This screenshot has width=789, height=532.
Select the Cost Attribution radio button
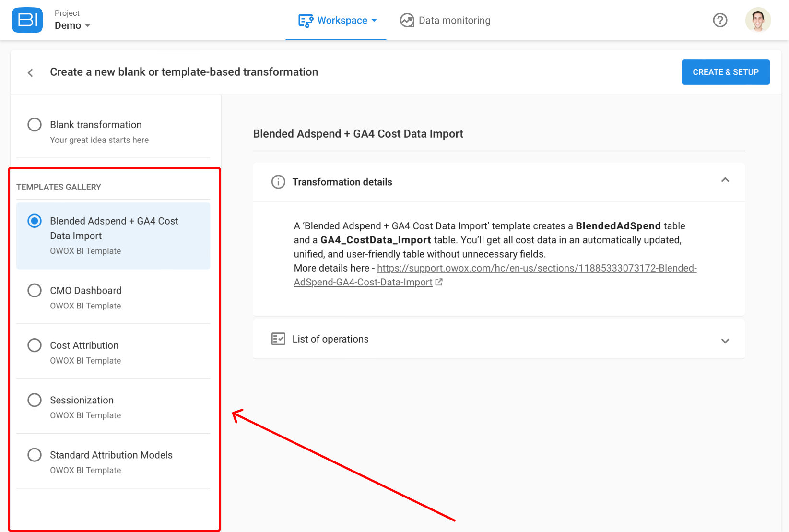(x=35, y=345)
